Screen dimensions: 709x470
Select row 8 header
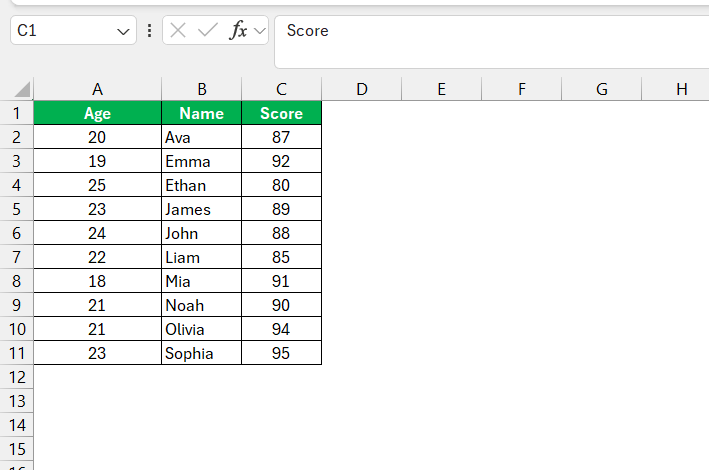pyautogui.click(x=17, y=281)
